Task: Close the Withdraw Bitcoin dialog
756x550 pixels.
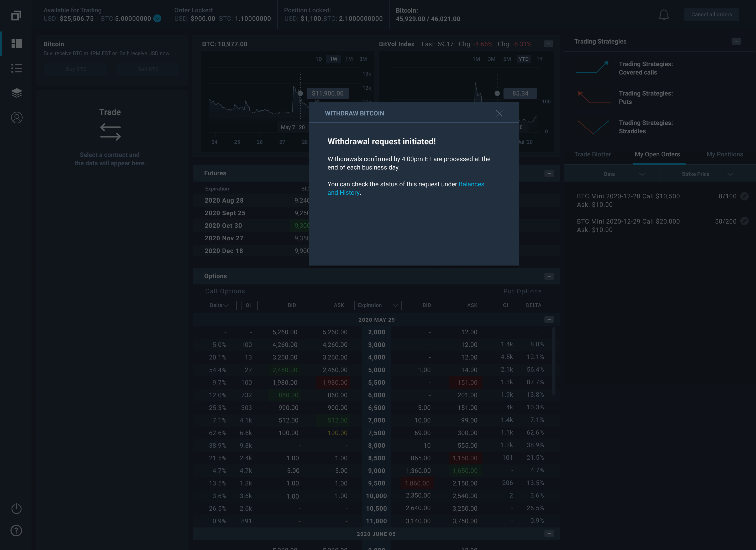Action: [499, 113]
